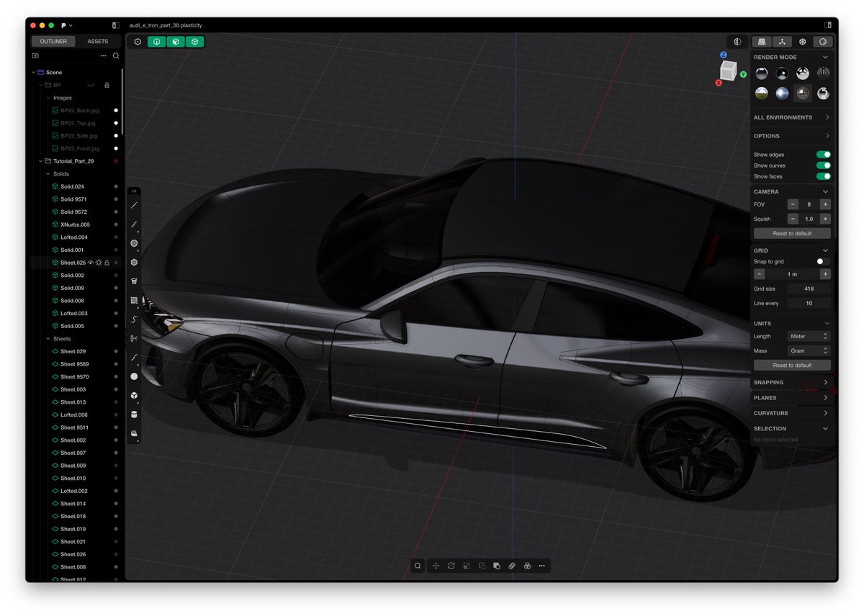Viewport: 864px width, 616px height.
Task: Open All Environments list
Action: coord(792,117)
